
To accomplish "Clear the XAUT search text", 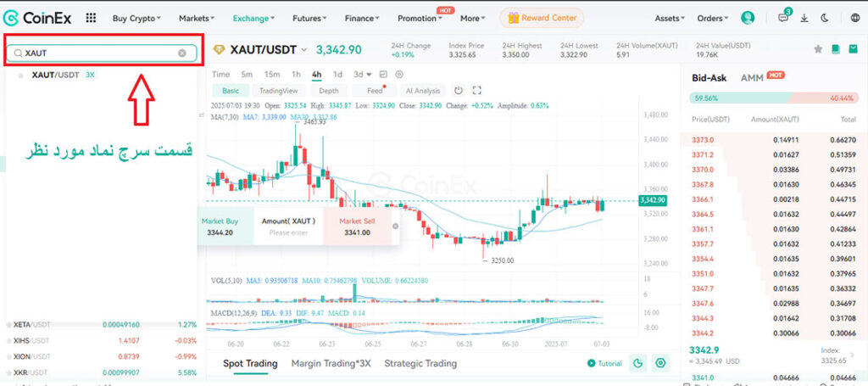I will point(182,53).
